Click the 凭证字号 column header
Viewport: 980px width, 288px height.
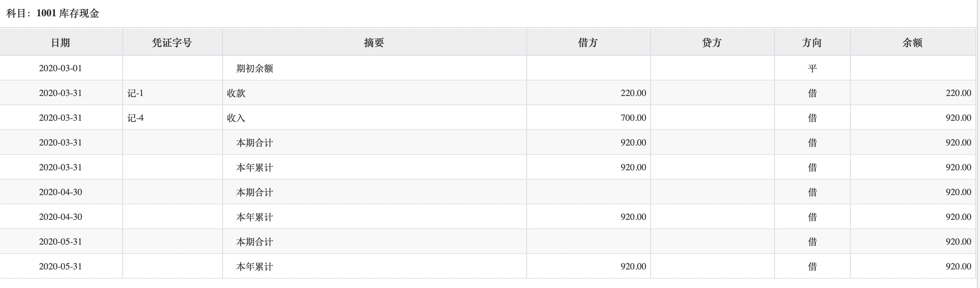coord(172,42)
